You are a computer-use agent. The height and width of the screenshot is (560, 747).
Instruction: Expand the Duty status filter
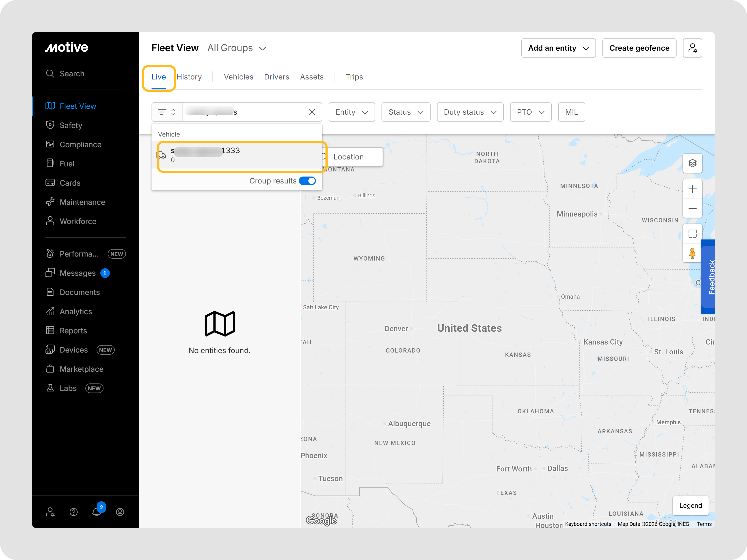[x=470, y=112]
